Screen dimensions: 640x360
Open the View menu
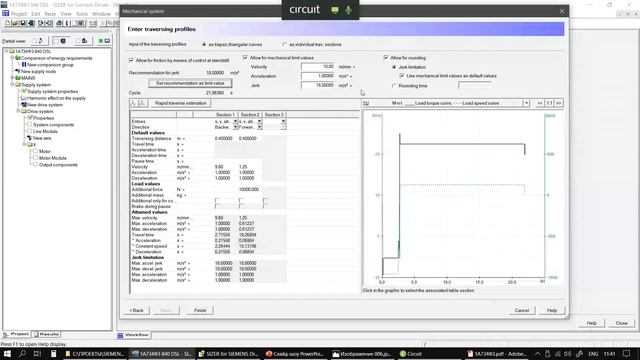(x=66, y=14)
